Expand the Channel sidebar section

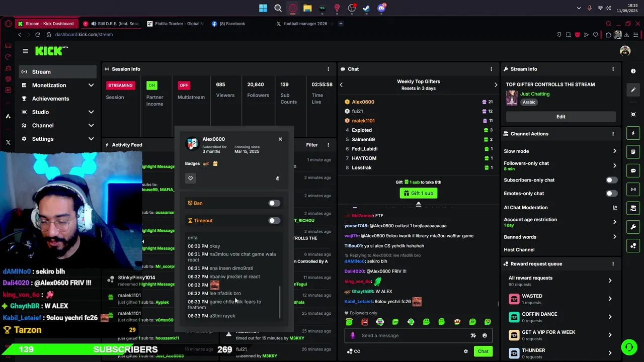[x=91, y=126]
